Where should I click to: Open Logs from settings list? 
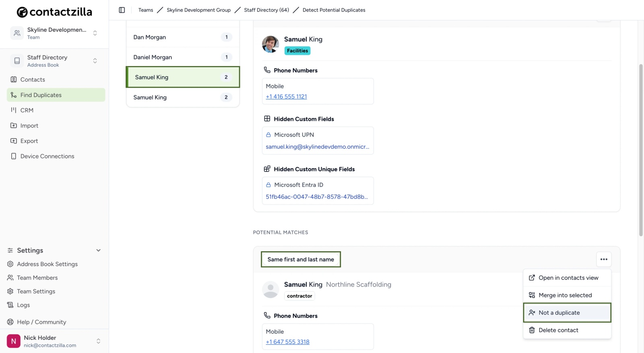pyautogui.click(x=23, y=305)
